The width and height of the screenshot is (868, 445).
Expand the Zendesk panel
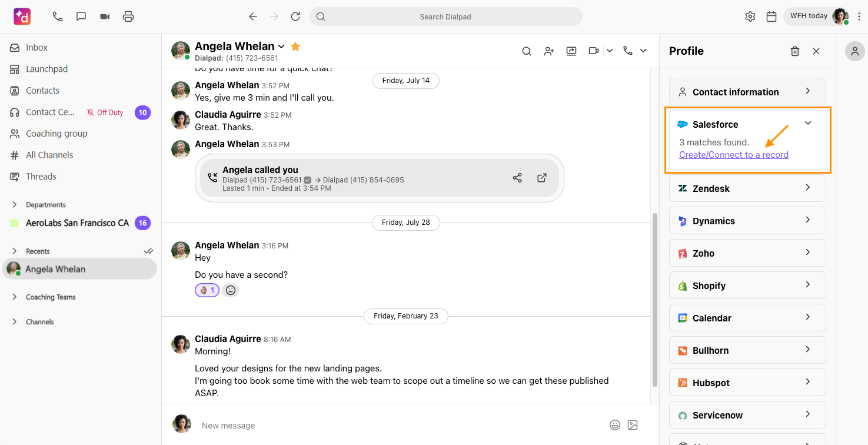pos(747,188)
